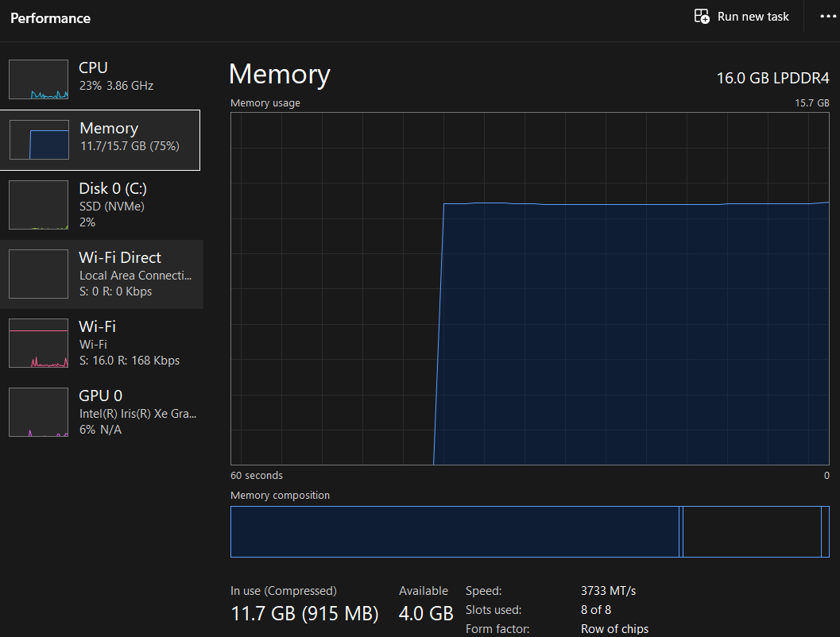The image size is (840, 637).
Task: Click the Run new task label
Action: 753,17
